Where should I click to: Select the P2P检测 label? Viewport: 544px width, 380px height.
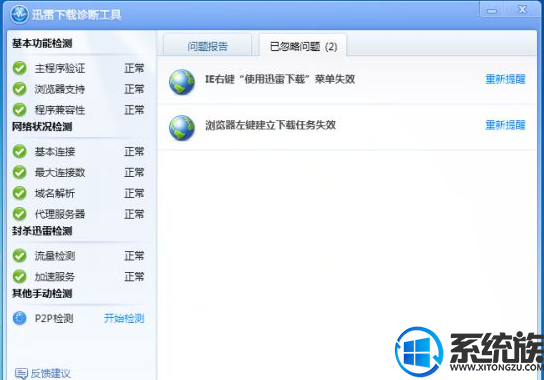click(x=54, y=318)
